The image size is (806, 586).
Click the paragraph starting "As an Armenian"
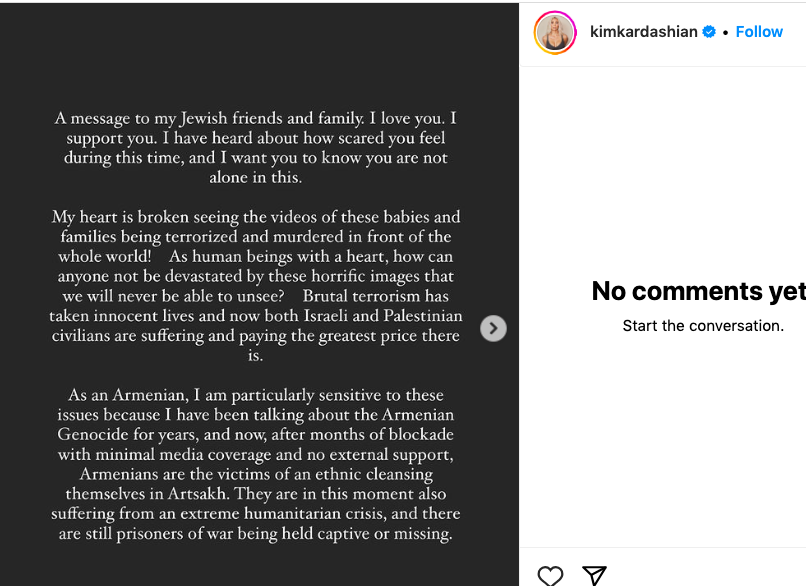coord(256,464)
